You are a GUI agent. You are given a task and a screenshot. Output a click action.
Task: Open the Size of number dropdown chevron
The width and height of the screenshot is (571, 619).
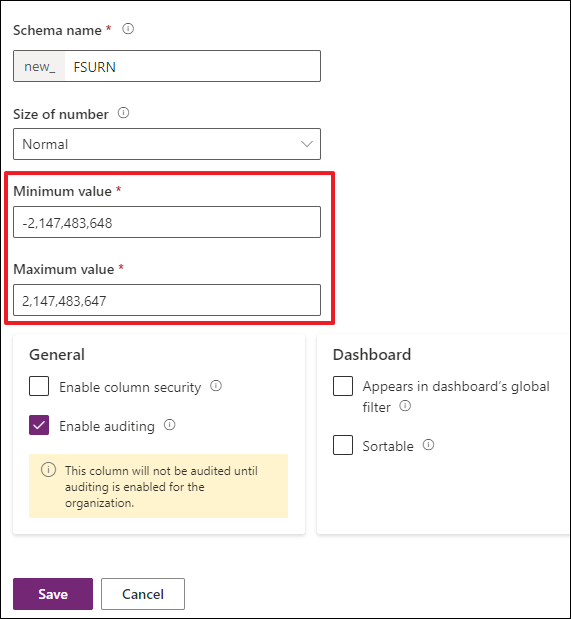[307, 144]
